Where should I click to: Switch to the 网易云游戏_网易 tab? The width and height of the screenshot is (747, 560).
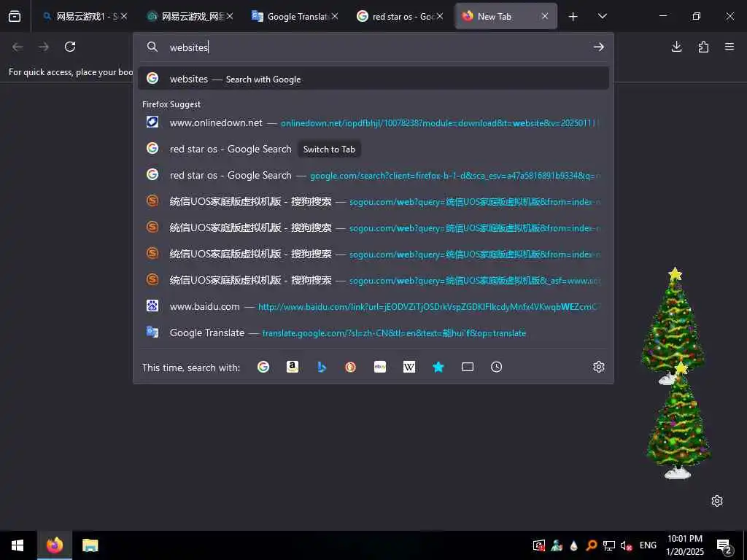click(188, 16)
